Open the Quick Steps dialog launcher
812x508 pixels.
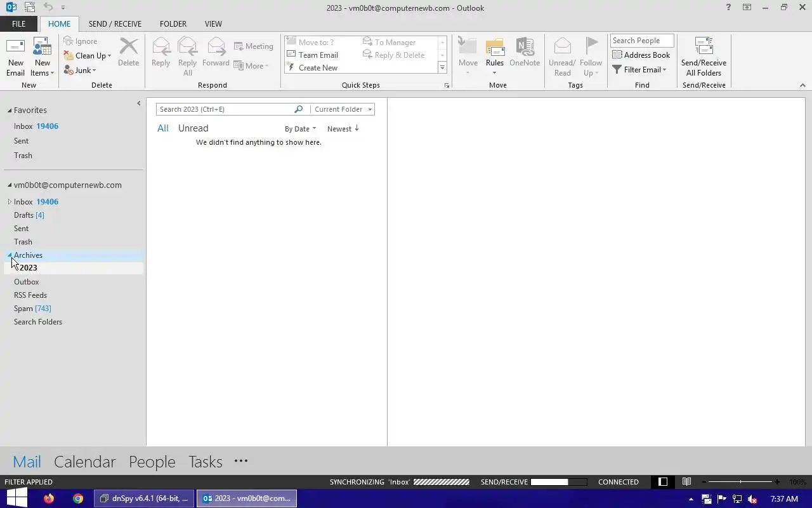pyautogui.click(x=447, y=85)
